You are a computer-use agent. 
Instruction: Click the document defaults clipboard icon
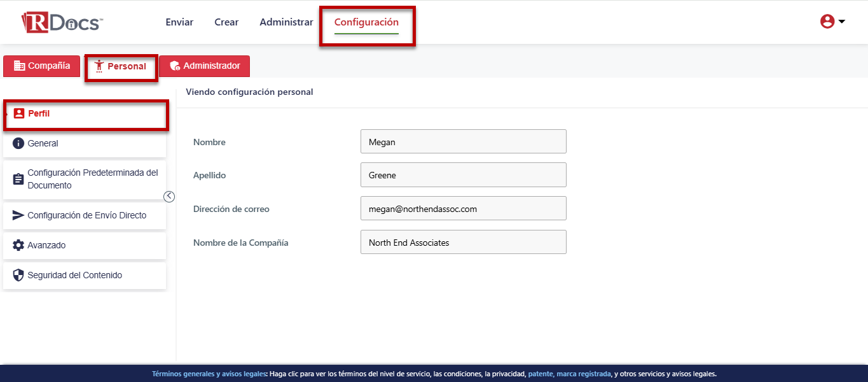coord(18,180)
